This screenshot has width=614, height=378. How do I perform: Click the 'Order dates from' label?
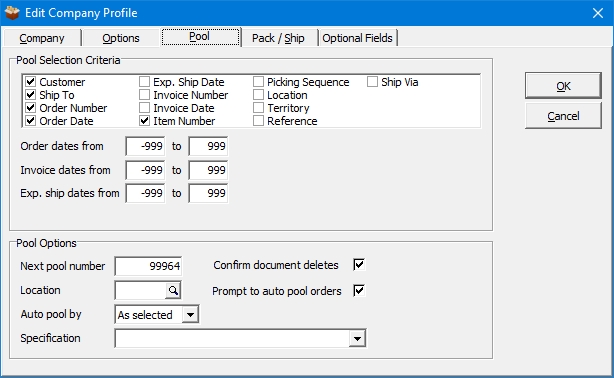(62, 146)
